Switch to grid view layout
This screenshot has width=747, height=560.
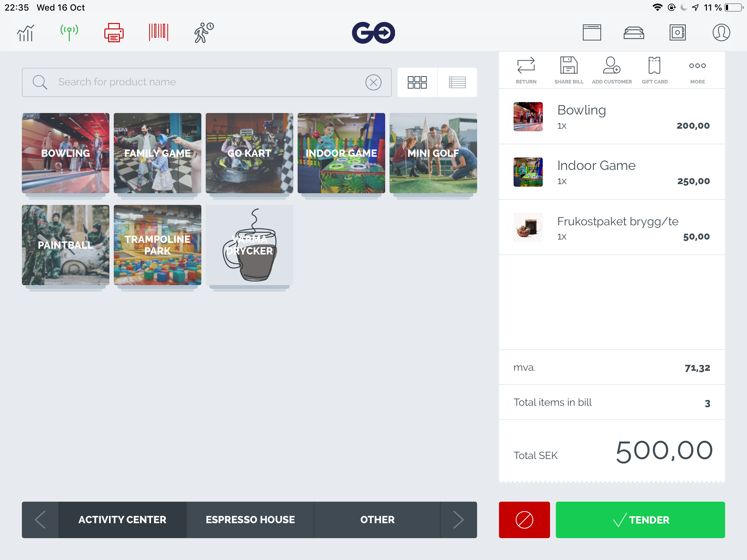(x=417, y=82)
